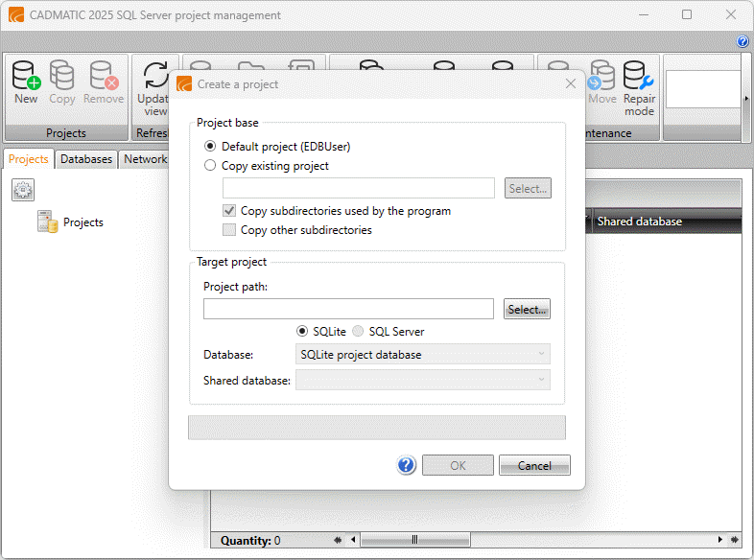The image size is (754, 560).
Task: Click the CADMATIC icon in dialog title
Action: pos(184,83)
